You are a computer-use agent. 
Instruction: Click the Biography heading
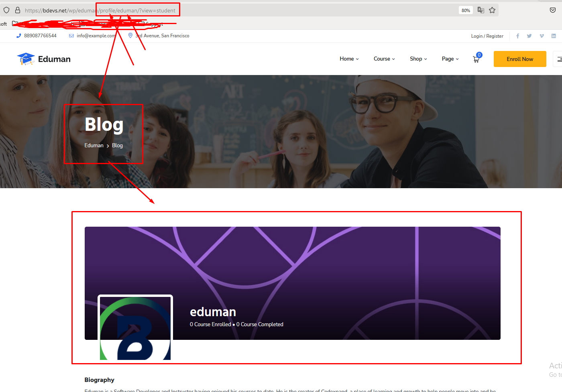click(x=99, y=380)
